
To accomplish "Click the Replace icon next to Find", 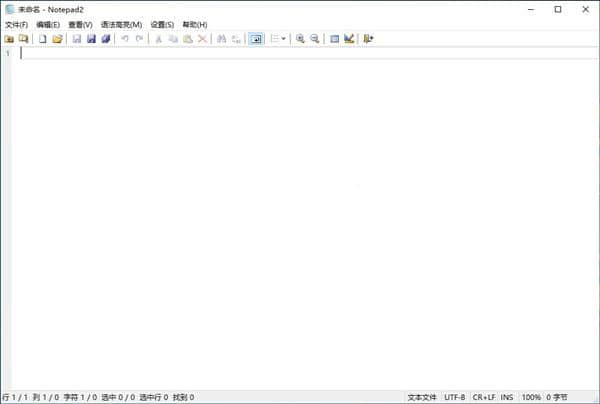I will [236, 39].
